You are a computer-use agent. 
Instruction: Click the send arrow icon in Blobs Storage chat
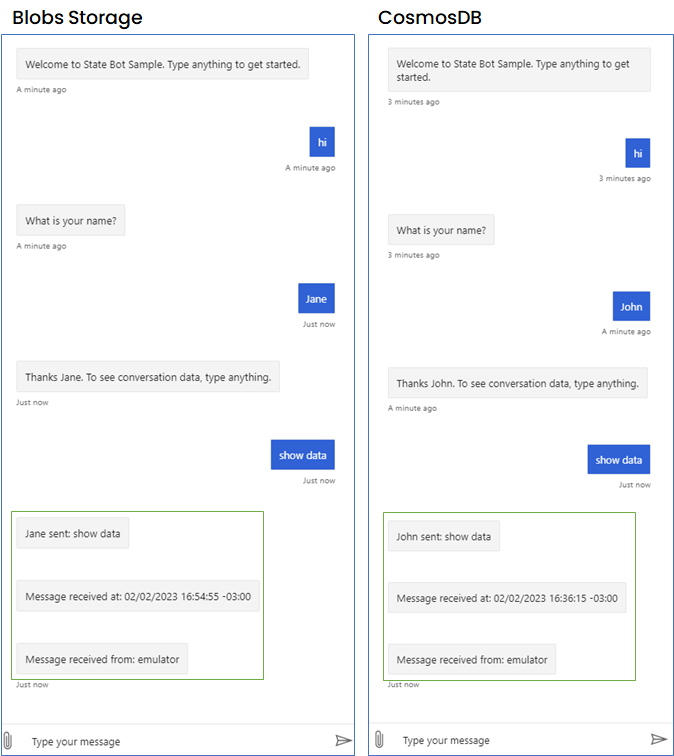point(343,740)
